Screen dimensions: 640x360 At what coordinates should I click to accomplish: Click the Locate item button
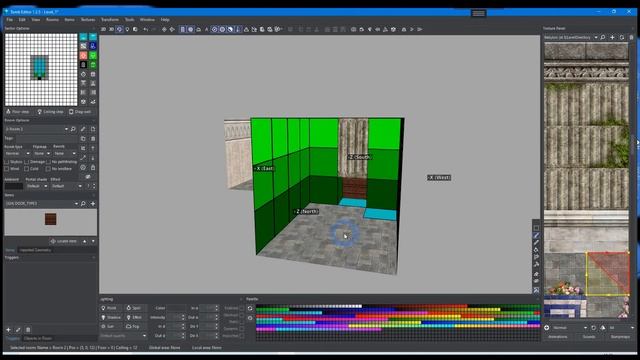64,241
